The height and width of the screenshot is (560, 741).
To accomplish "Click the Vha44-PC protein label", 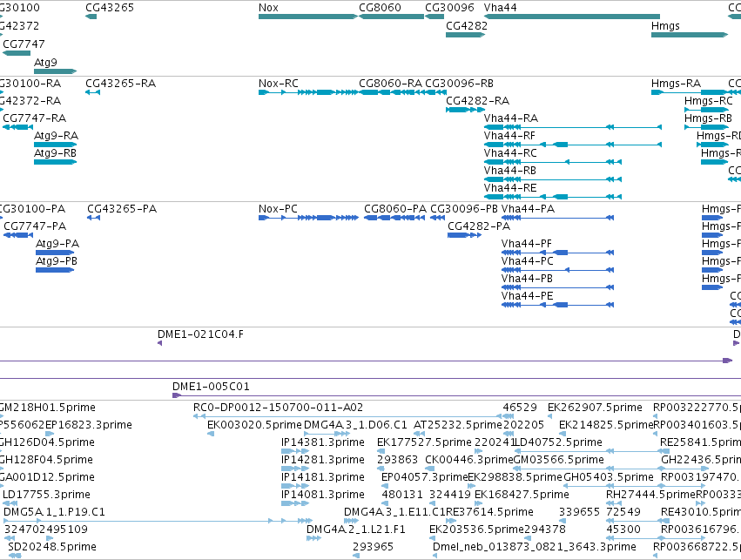I will click(528, 261).
